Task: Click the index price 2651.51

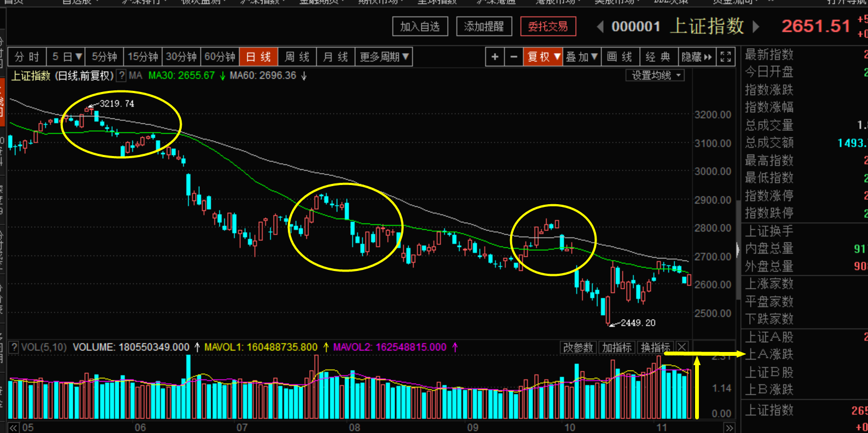Action: (816, 26)
